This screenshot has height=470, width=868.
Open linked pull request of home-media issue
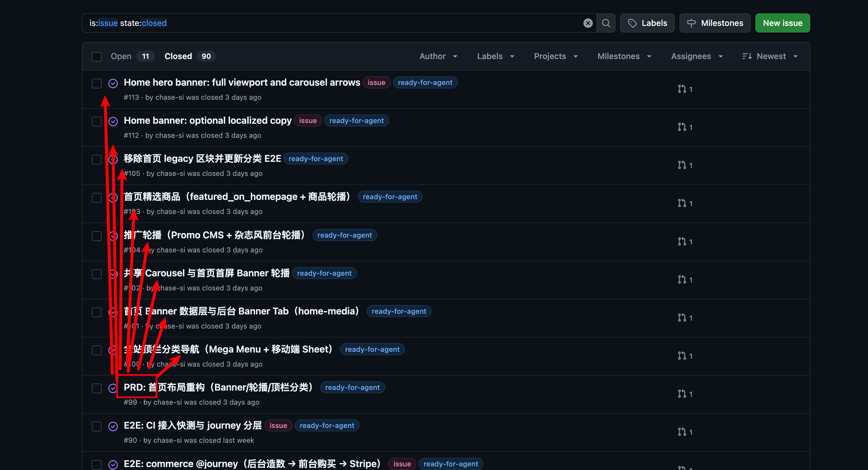tap(685, 318)
